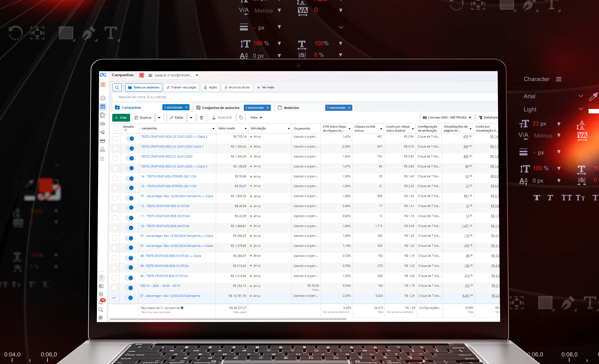
Task: Turn off the 08 - TESTE CRIATIVO BOX 01/07/24 campaign toggle
Action: pos(129,278)
